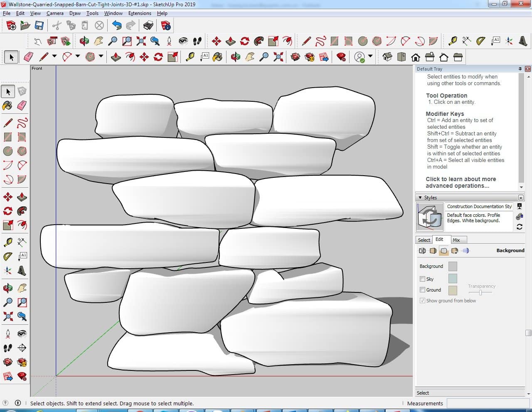532x412 pixels.
Task: Open Background Settings in style editor
Action: [x=443, y=251]
